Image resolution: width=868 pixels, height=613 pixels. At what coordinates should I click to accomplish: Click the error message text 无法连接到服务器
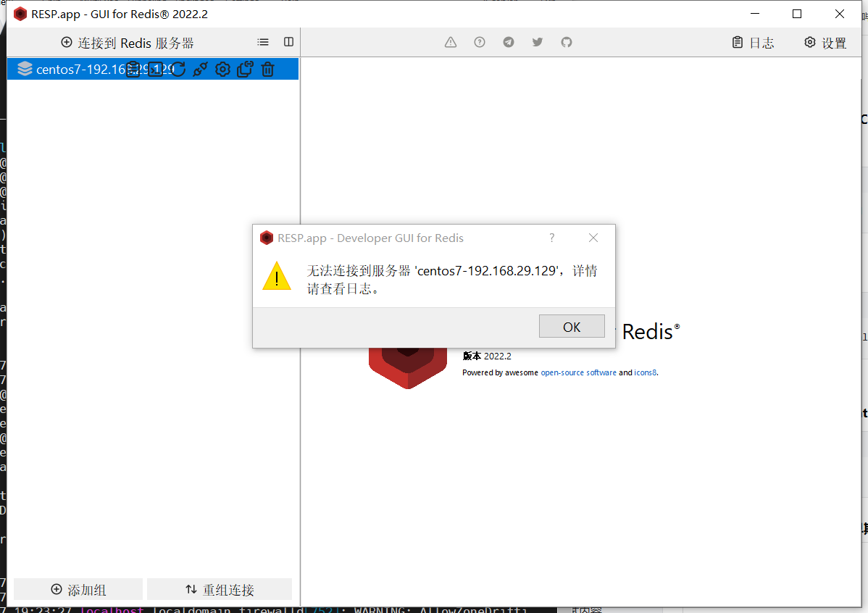tap(451, 279)
